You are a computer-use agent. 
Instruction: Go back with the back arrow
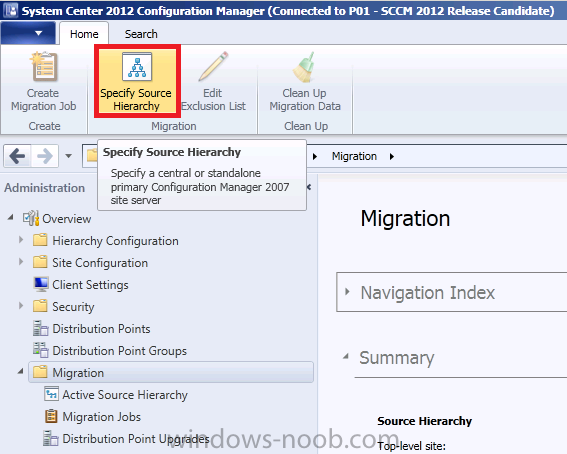click(17, 156)
